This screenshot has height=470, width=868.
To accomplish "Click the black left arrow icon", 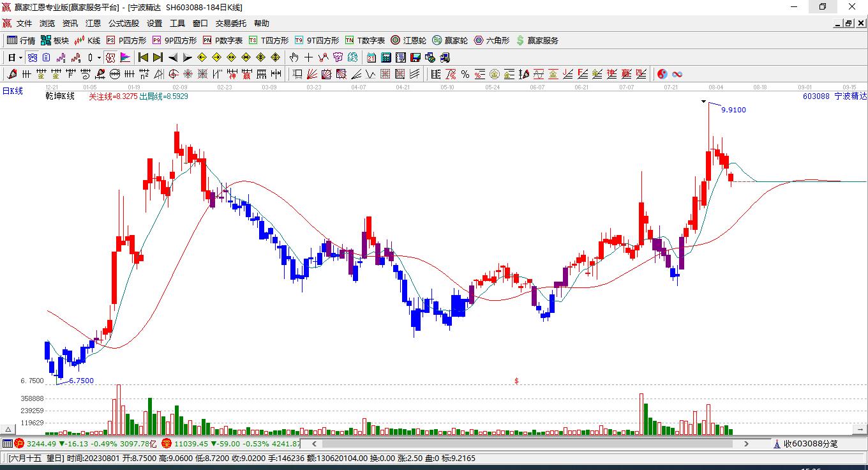I will (173, 57).
